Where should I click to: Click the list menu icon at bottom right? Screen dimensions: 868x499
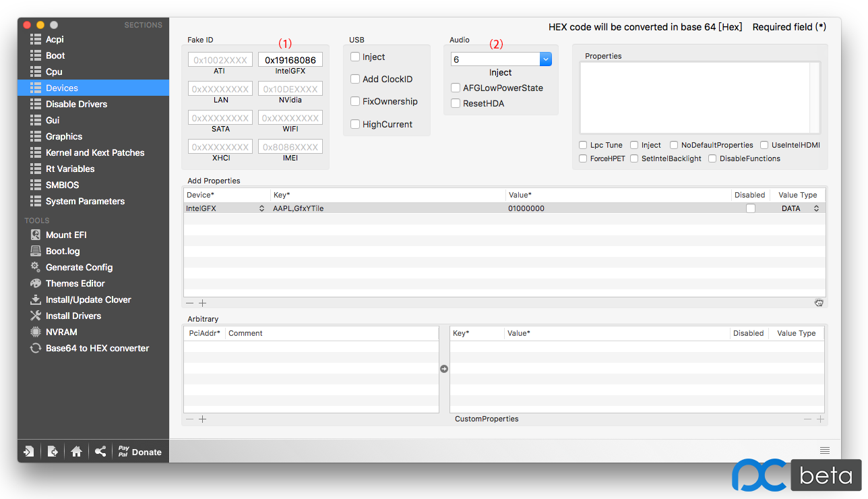tap(824, 450)
